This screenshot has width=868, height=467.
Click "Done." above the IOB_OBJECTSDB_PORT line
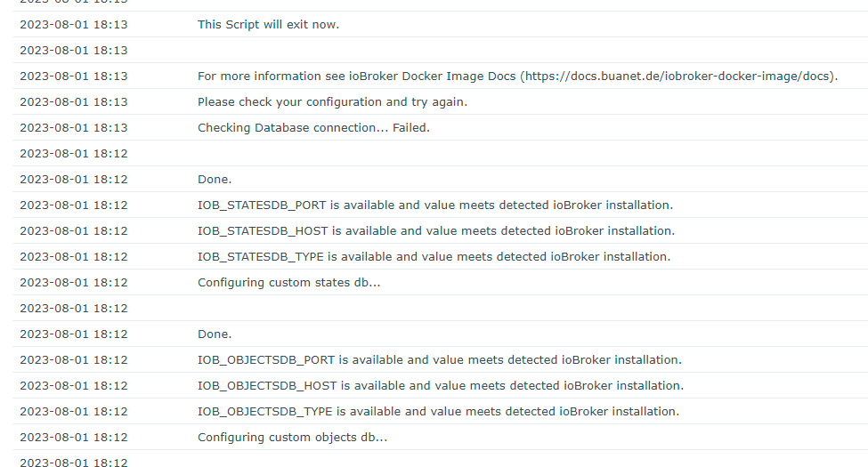click(215, 334)
